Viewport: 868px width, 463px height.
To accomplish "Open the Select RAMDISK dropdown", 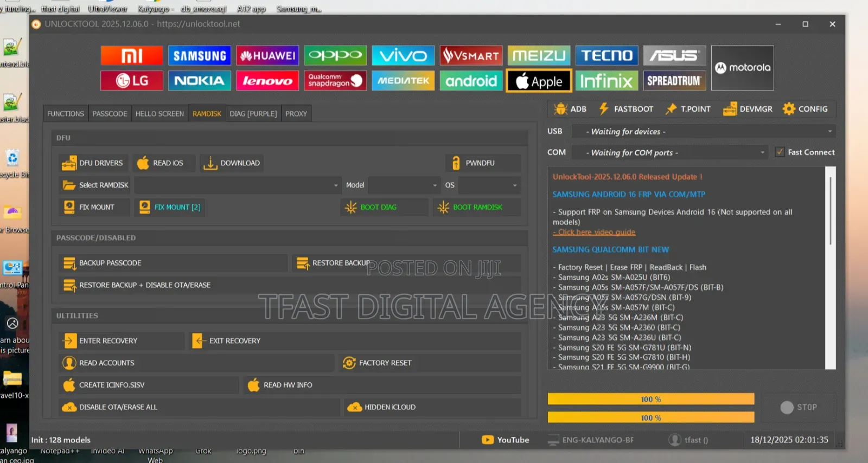I will (x=238, y=185).
